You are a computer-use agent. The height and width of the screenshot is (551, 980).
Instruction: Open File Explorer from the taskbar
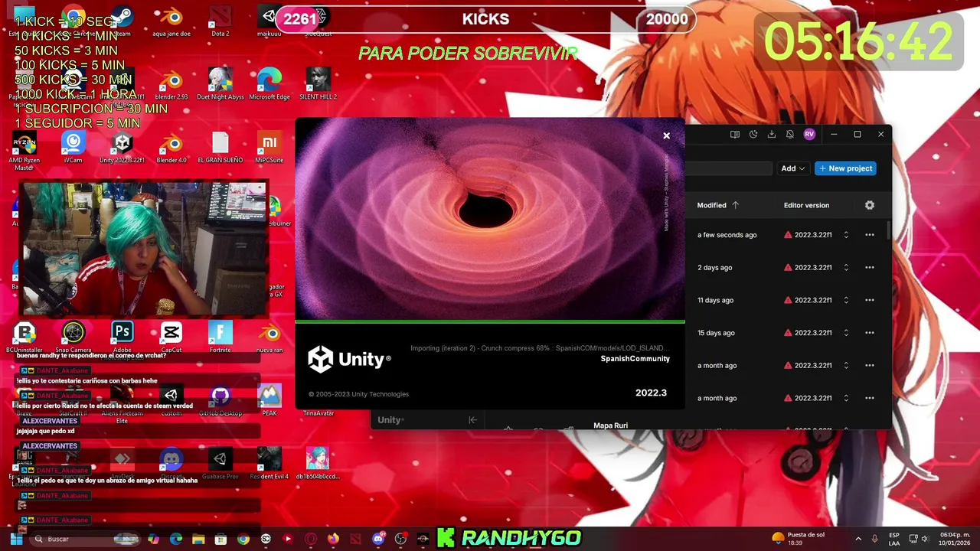(198, 539)
